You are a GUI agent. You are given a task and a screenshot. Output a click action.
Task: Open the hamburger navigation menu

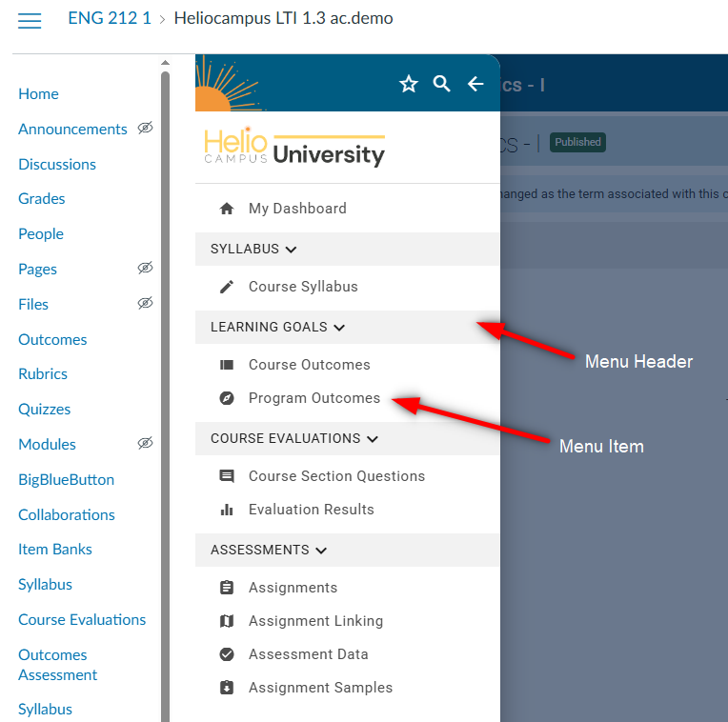click(x=30, y=21)
